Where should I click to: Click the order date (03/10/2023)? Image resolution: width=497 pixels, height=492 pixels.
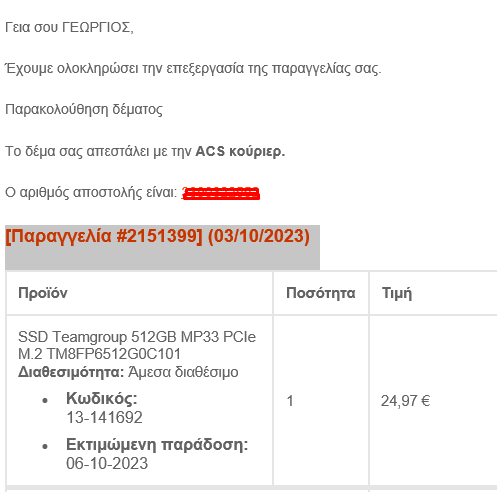tap(259, 236)
